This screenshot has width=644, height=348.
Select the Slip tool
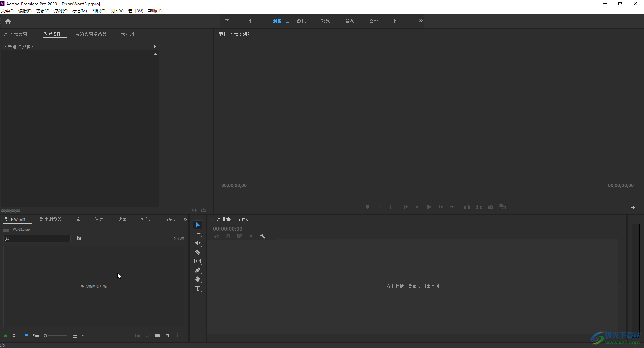point(198,261)
